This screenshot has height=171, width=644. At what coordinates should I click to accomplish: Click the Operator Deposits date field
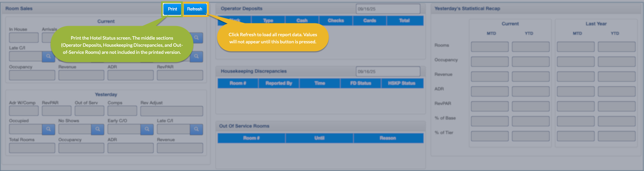pos(387,9)
